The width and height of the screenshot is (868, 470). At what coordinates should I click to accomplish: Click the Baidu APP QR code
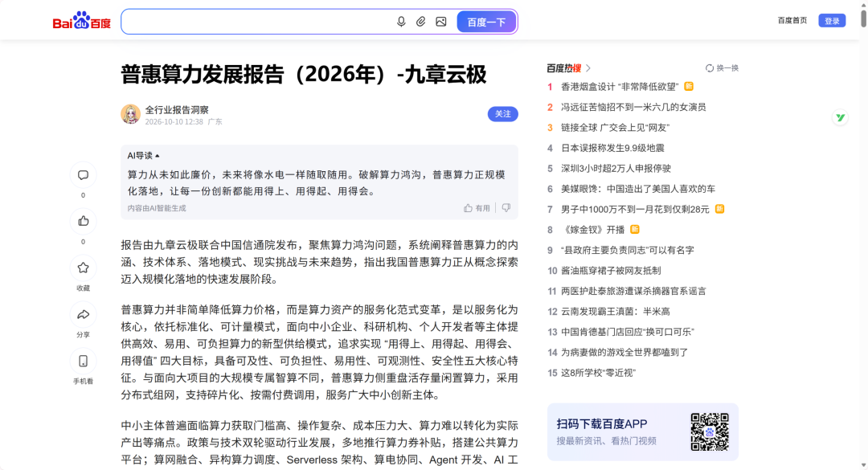(x=709, y=431)
